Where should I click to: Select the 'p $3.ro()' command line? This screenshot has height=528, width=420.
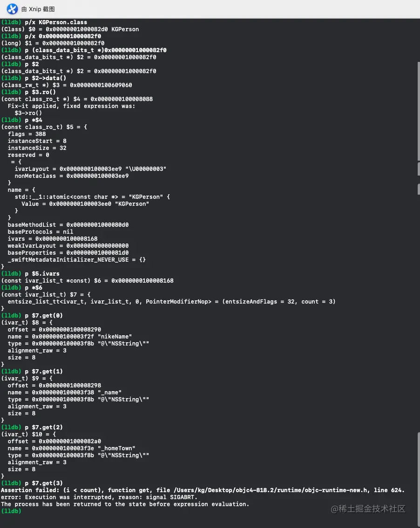[x=28, y=92]
